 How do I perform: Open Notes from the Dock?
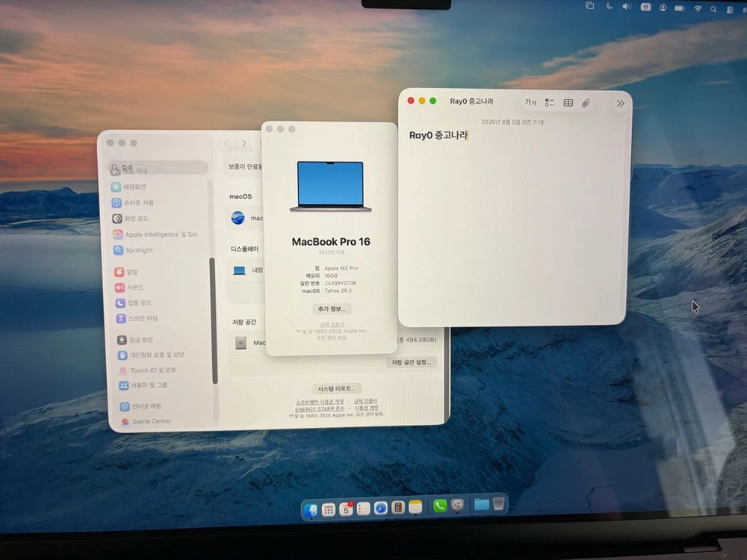[x=415, y=507]
